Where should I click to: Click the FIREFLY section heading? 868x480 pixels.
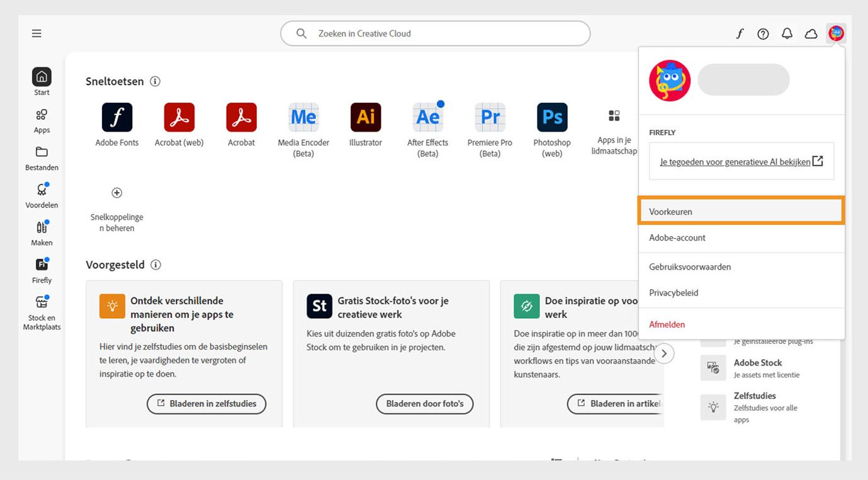662,132
